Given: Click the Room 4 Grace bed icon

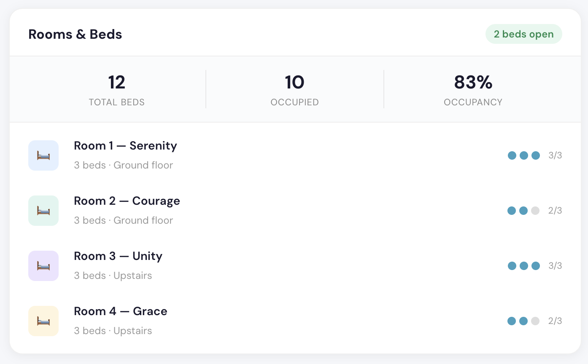Looking at the screenshot, I should 43,321.
